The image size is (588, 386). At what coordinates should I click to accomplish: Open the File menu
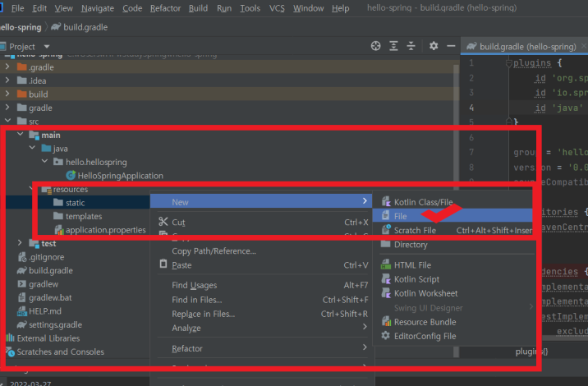tap(17, 8)
